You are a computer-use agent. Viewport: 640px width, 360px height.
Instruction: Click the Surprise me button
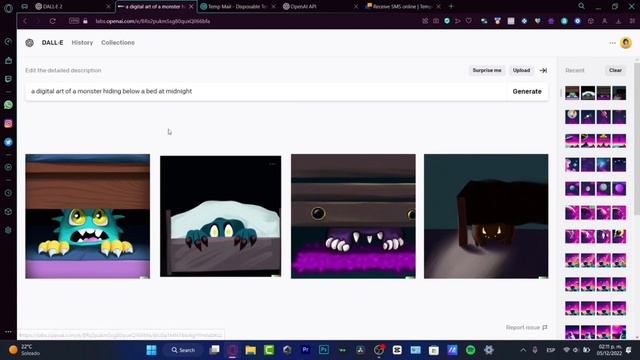click(x=487, y=70)
